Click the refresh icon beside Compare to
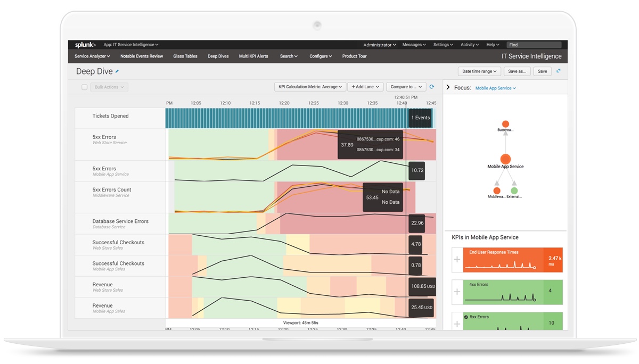Image resolution: width=639 pixels, height=364 pixels. point(432,87)
